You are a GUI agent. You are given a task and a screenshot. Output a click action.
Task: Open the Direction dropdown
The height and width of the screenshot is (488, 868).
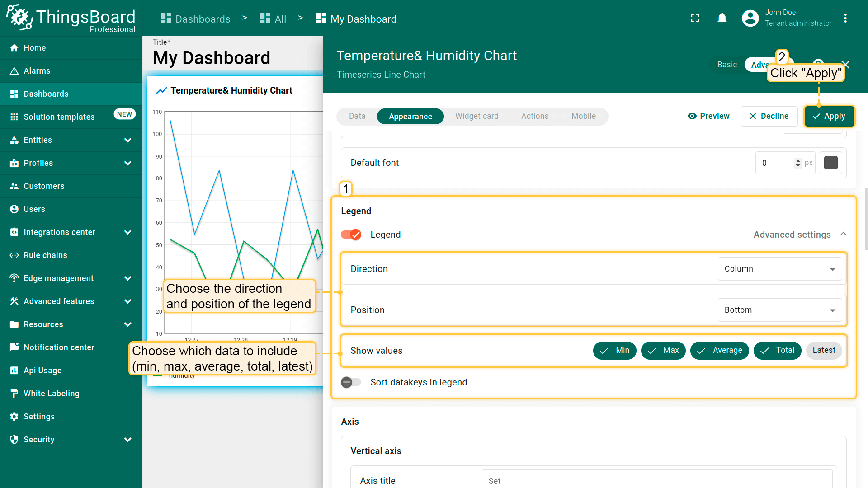click(x=779, y=269)
